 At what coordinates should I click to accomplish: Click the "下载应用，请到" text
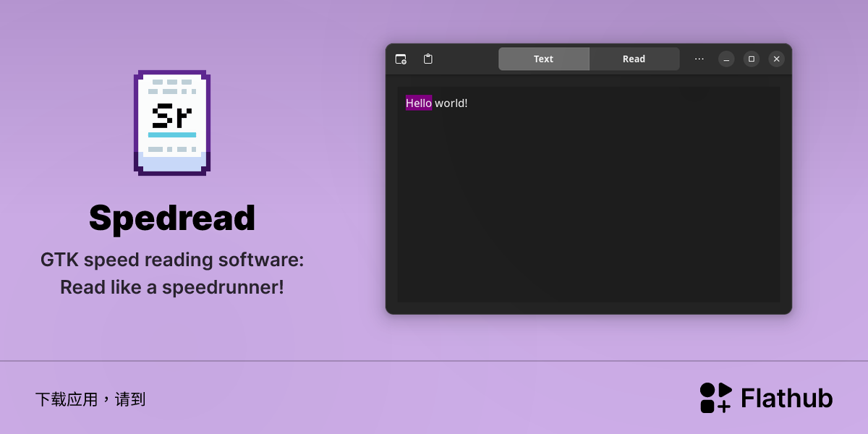tap(90, 399)
